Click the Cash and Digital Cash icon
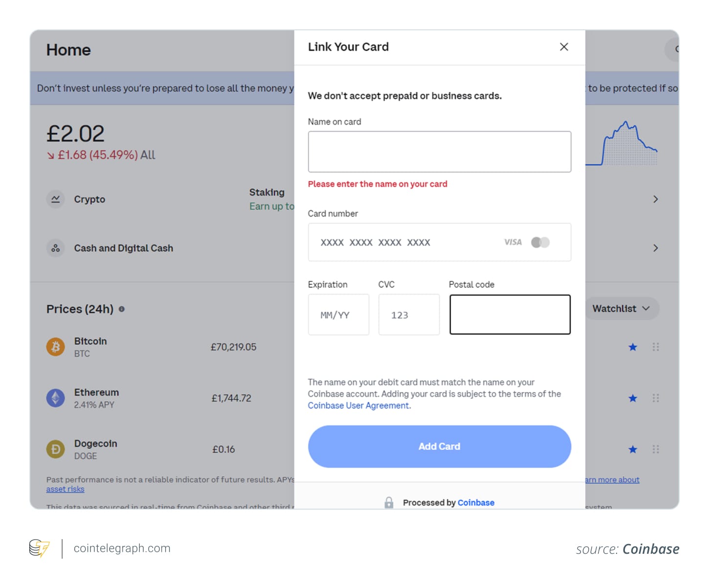This screenshot has width=709, height=588. pyautogui.click(x=55, y=248)
